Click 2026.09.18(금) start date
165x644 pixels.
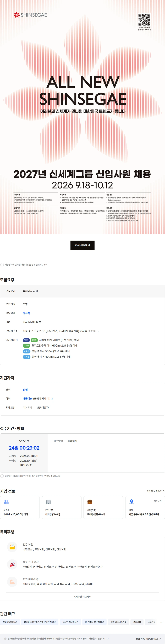29,456
